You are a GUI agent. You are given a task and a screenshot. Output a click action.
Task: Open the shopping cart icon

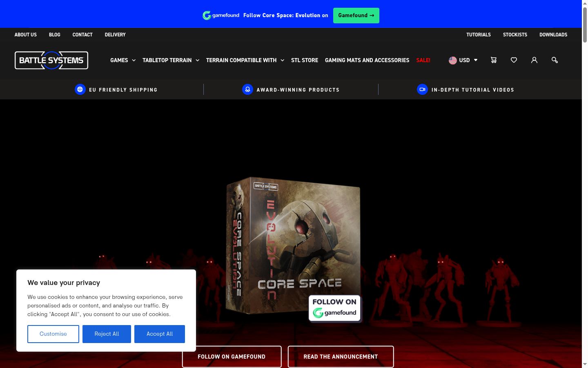[x=494, y=60]
